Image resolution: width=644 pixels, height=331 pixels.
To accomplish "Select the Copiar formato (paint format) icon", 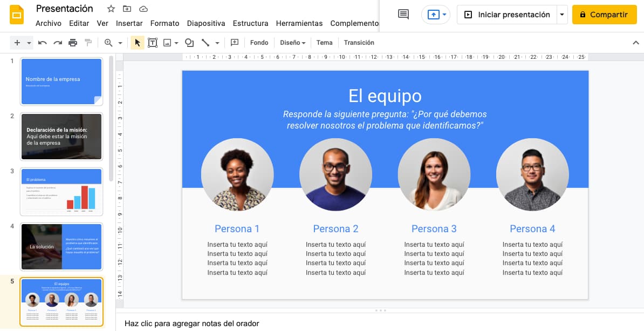I will point(88,42).
